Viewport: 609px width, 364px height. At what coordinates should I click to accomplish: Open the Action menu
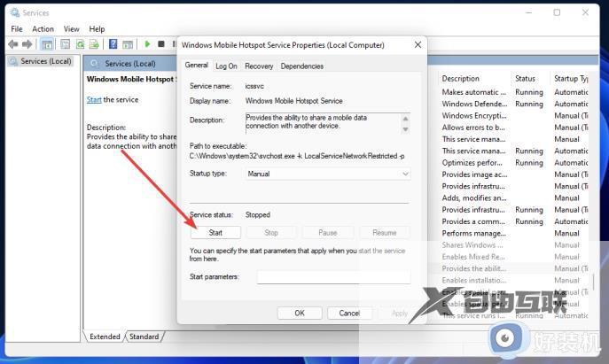coord(43,28)
